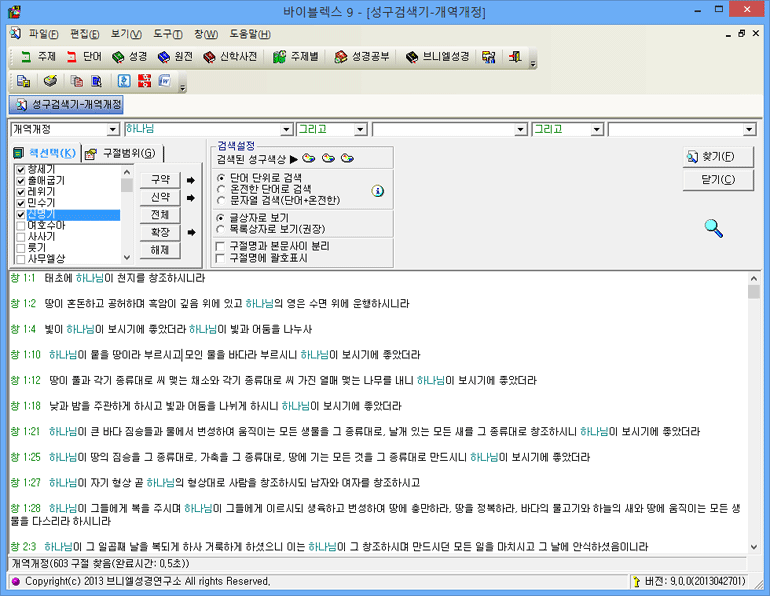Viewport: 770px width, 596px height.
Task: Click the blue info icon in search settings
Action: point(377,191)
